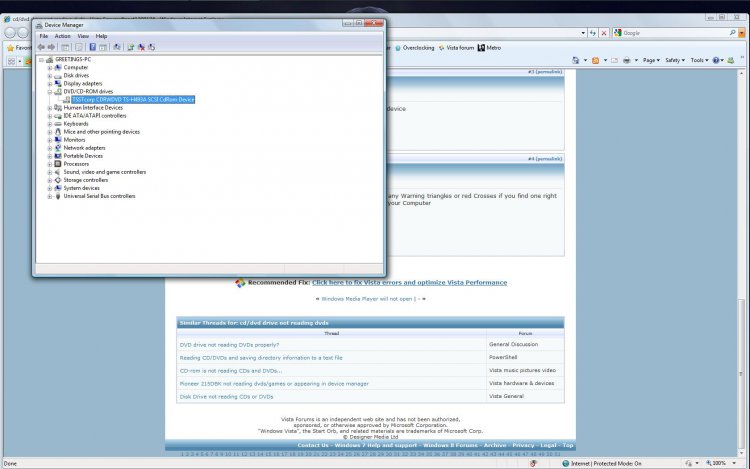Open the IE Tools dropdown menu

pos(699,60)
